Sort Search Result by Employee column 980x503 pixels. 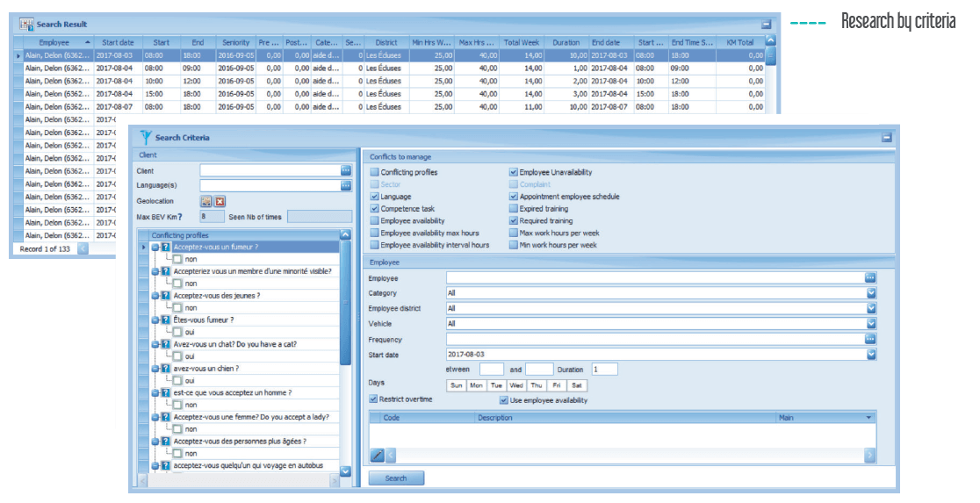[x=58, y=42]
